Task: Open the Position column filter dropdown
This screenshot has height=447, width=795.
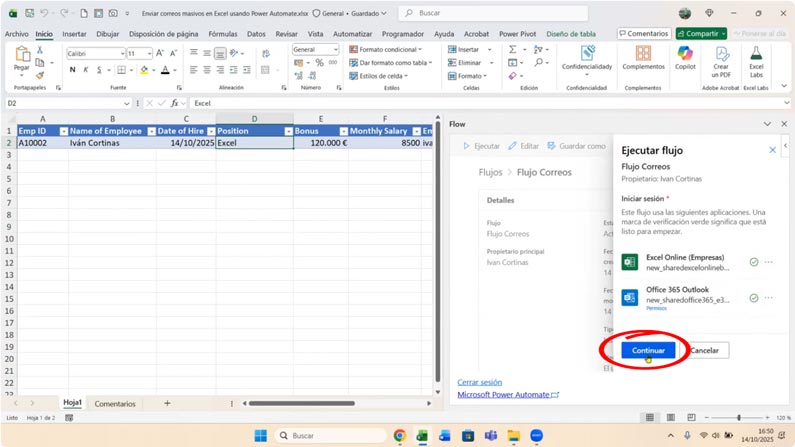Action: pyautogui.click(x=288, y=131)
